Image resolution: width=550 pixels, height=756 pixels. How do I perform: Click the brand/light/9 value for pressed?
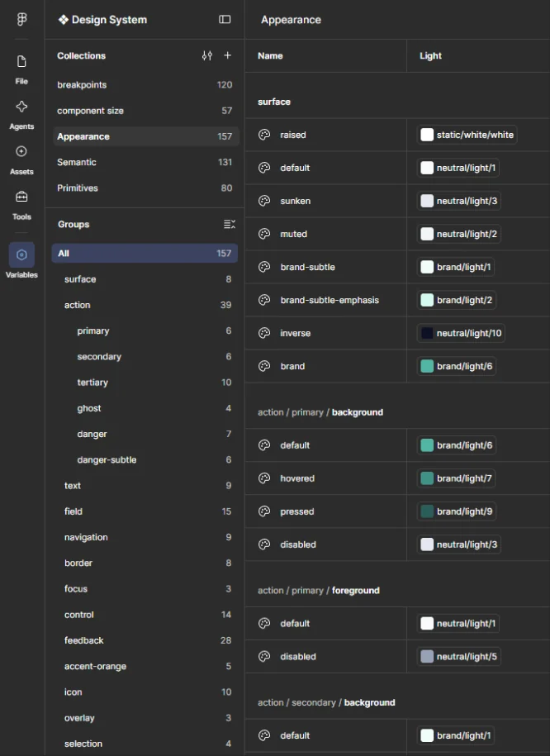pyautogui.click(x=457, y=511)
